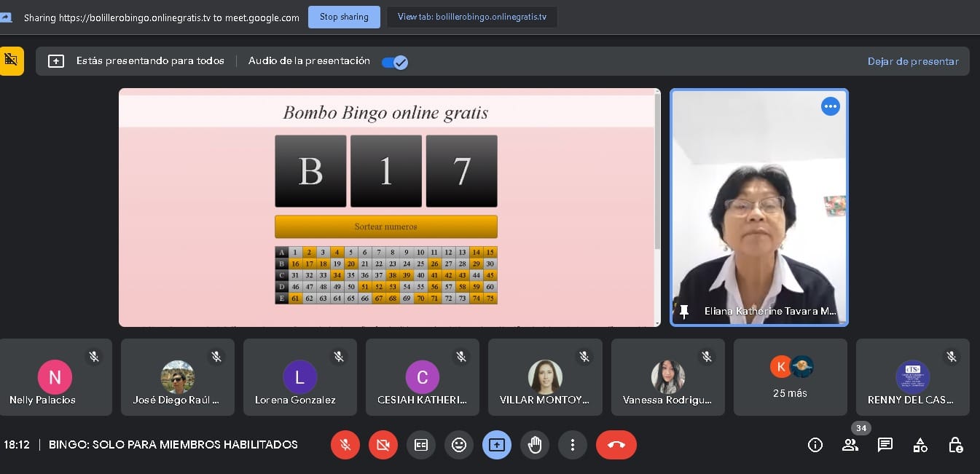Click the Sortear numeros button

coord(386,226)
